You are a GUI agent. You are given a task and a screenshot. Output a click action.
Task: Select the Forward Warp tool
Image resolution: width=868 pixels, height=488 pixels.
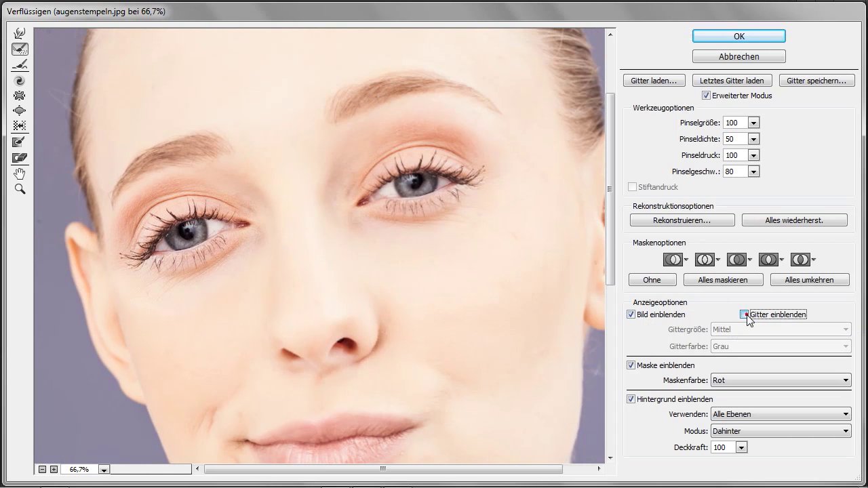pos(20,33)
